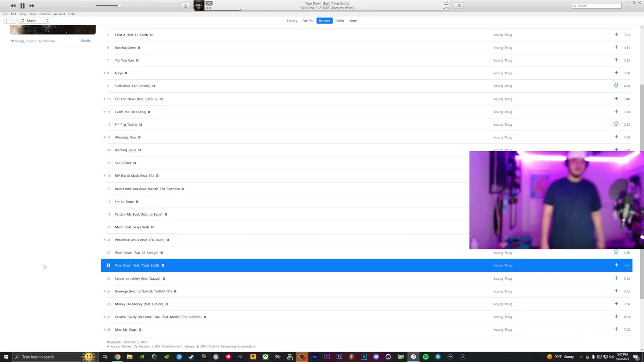Open the Windows Start button
The image size is (644, 362).
pyautogui.click(x=5, y=357)
